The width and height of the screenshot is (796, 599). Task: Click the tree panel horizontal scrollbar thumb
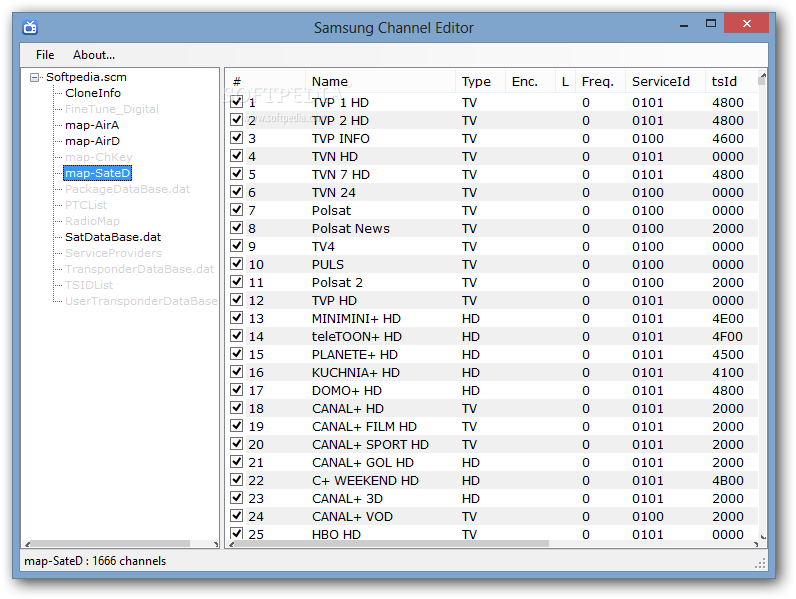pyautogui.click(x=111, y=544)
